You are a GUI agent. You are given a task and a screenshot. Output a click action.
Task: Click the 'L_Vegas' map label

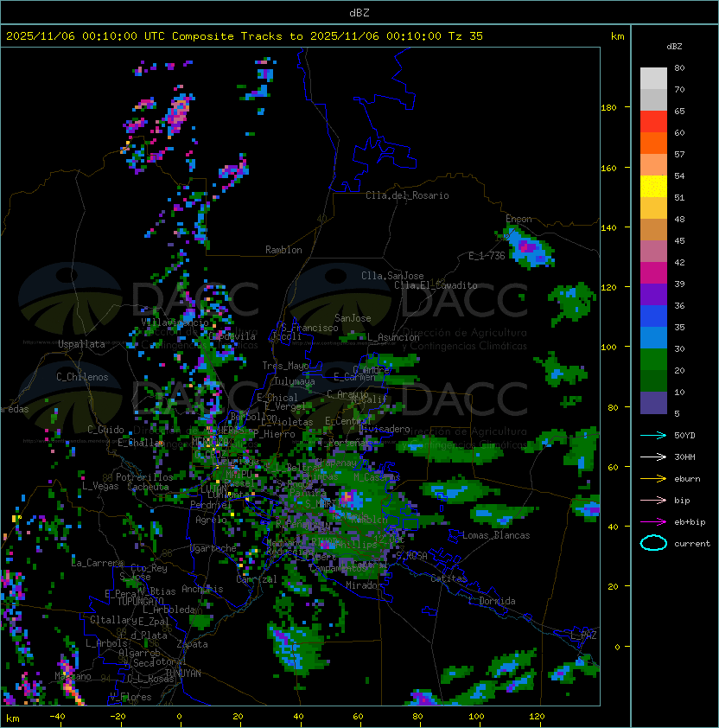(x=100, y=486)
